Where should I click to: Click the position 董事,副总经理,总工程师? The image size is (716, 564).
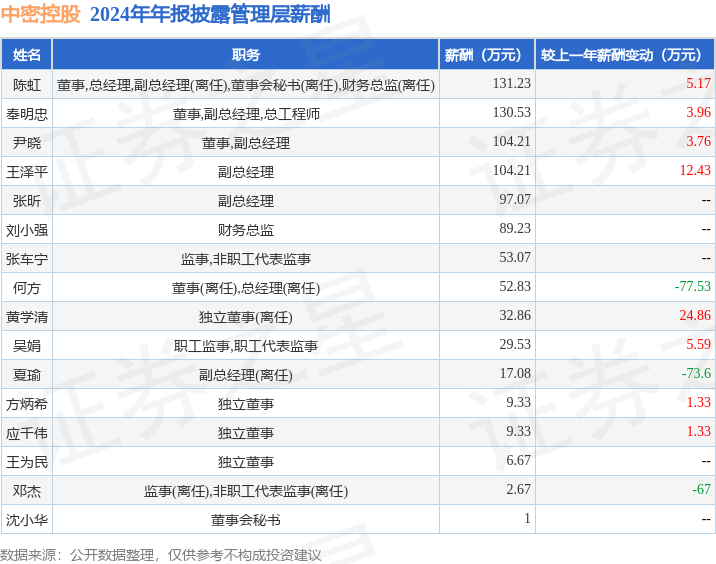(x=246, y=114)
